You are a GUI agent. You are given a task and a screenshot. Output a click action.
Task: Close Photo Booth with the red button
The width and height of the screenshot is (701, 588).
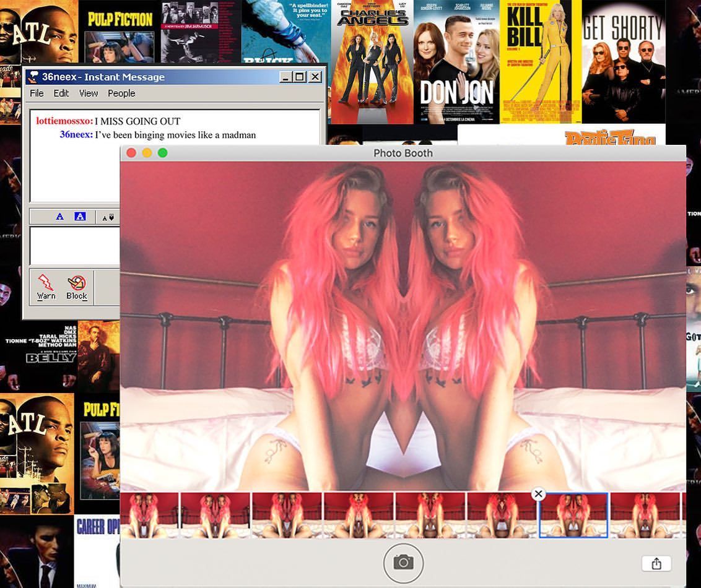tap(131, 153)
